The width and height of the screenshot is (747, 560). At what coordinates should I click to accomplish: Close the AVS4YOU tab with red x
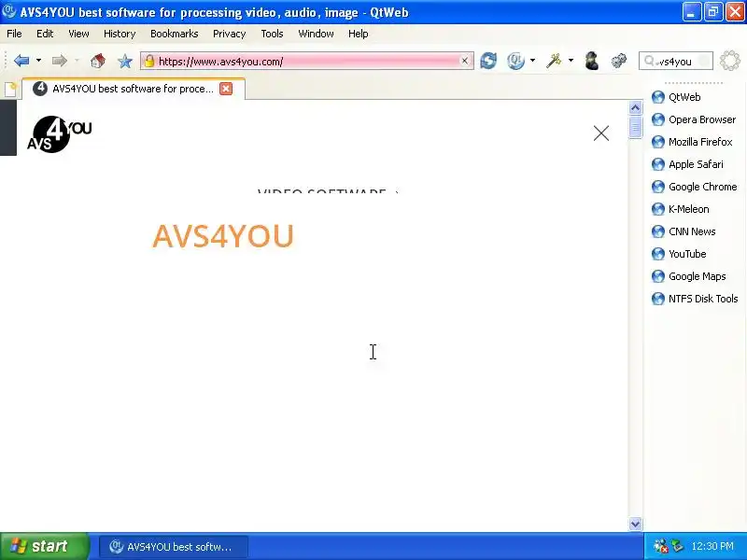[226, 89]
